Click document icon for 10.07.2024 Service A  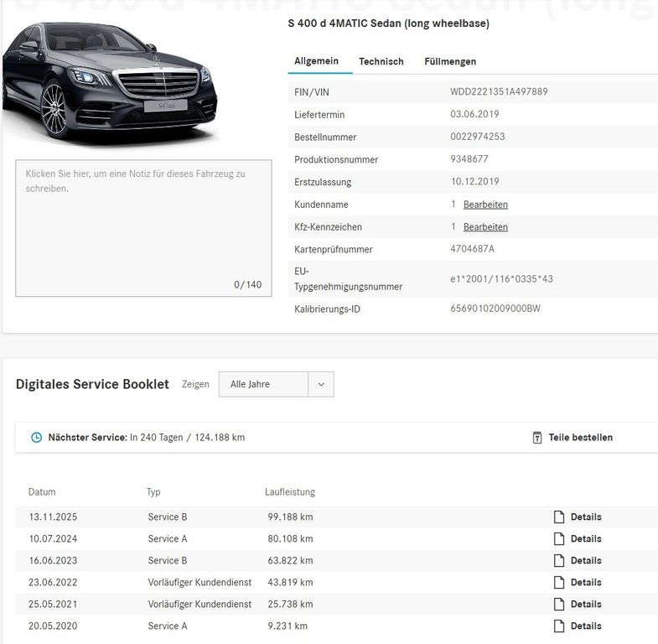(559, 539)
